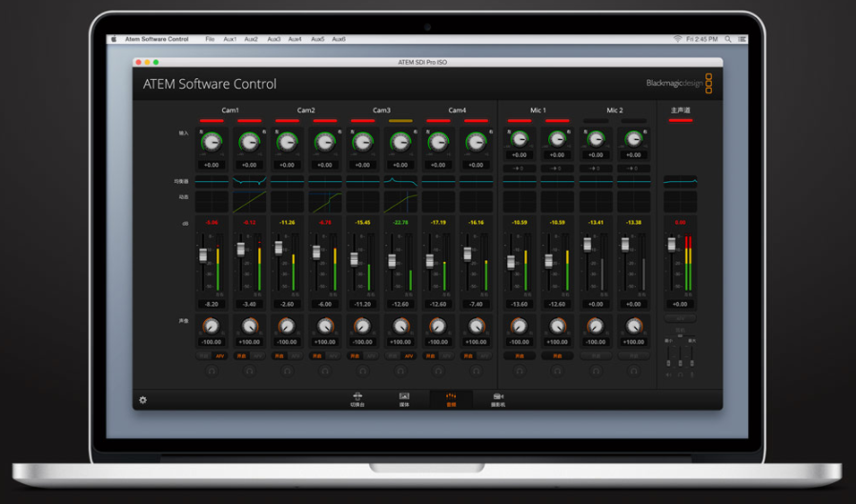The height and width of the screenshot is (504, 856).
Task: Toggle the ON button for Cam2 left channel
Action: pos(278,356)
